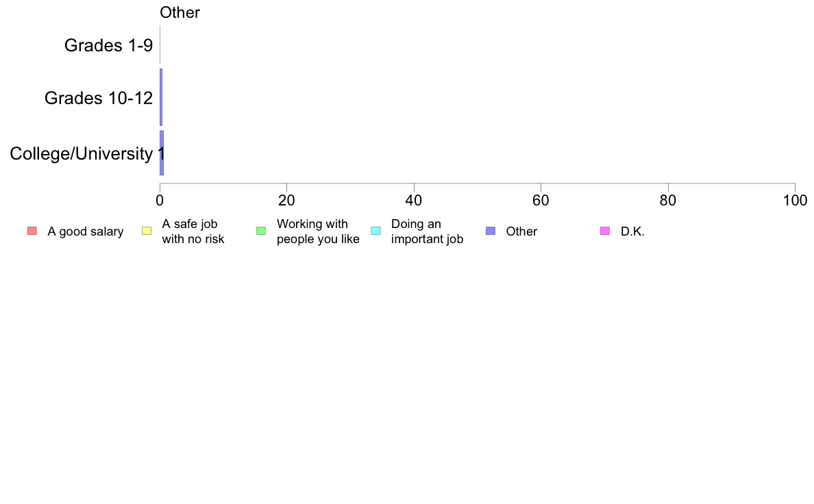This screenshot has height=504, width=814.
Task: Click the yellow safe job legend swatch
Action: click(147, 231)
